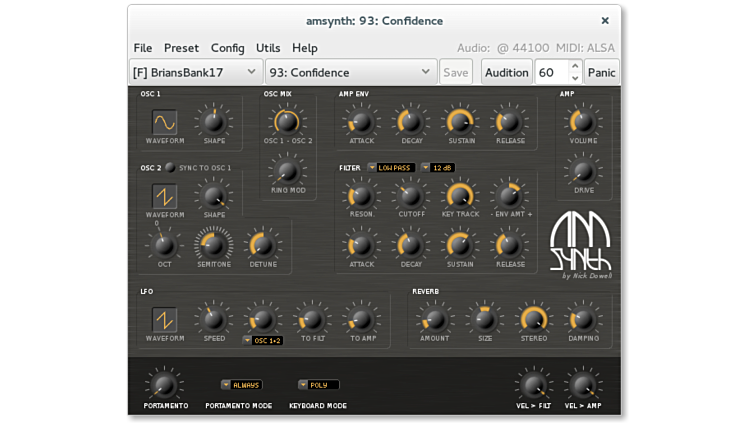Viewport: 752px width, 423px height.
Task: Click the OSC 1 - OSC 2 mix knob
Action: (x=287, y=122)
